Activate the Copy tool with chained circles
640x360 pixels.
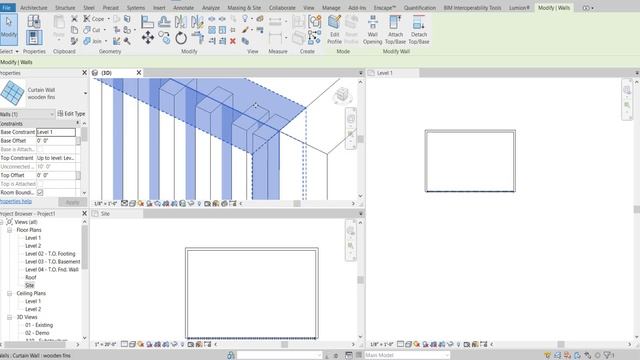[x=164, y=38]
